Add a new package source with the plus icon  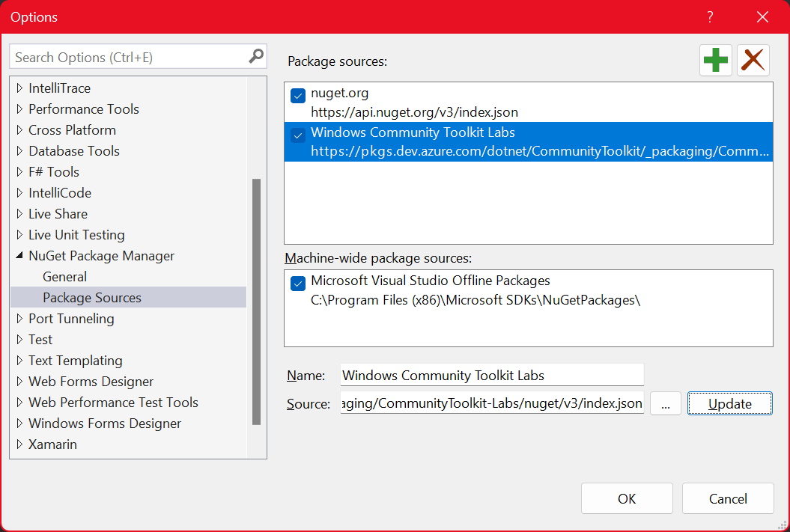(x=715, y=60)
